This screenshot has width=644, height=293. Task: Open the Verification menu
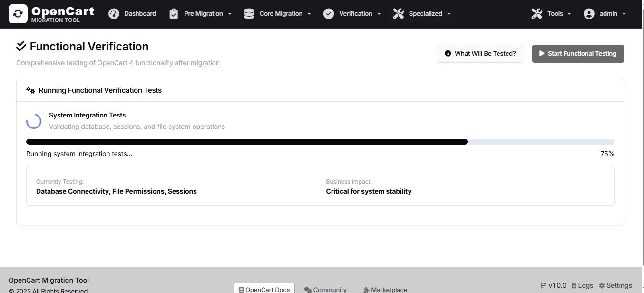[355, 14]
